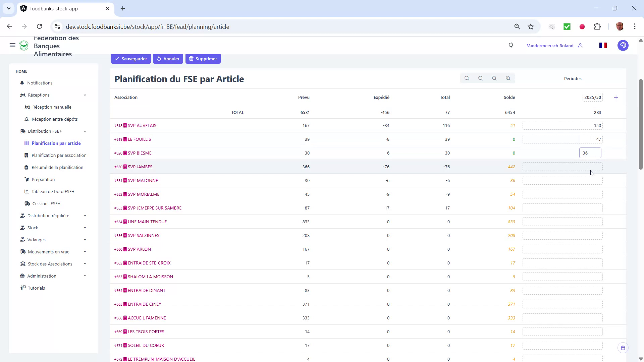644x362 pixels.
Task: Open Réception manuelle from the sidebar
Action: (52, 107)
